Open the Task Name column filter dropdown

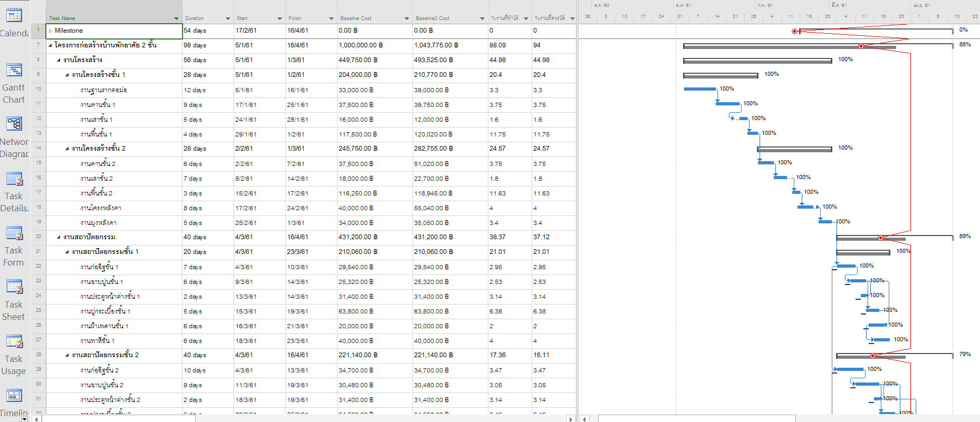(x=176, y=18)
